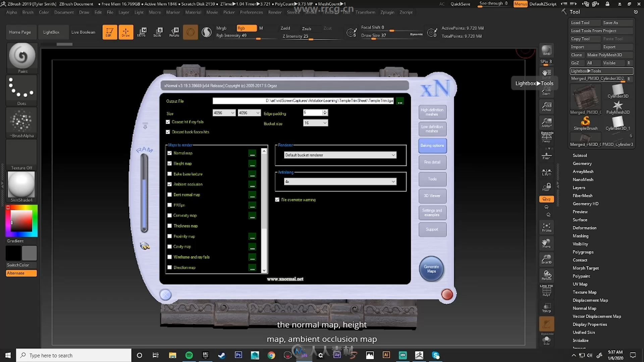Enable Convexity map checkbox

coord(169,216)
